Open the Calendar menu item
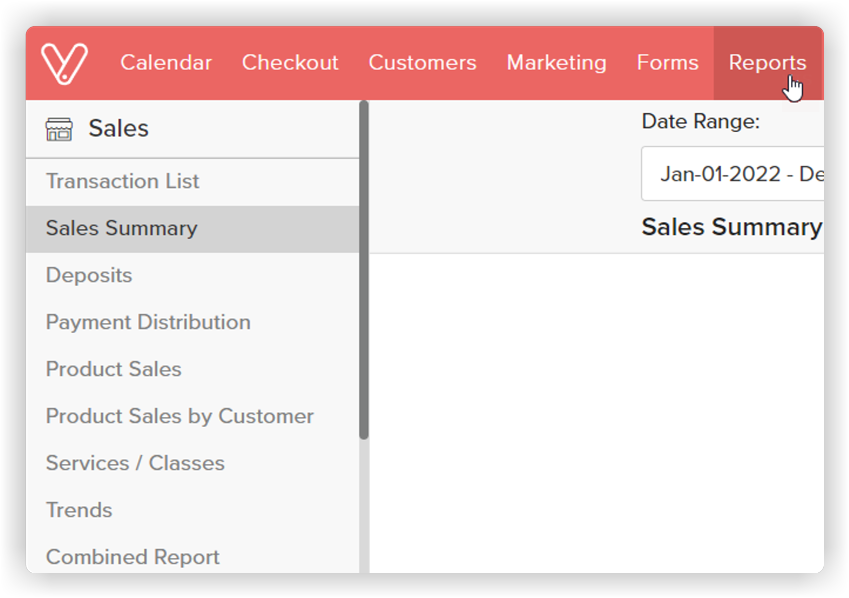The width and height of the screenshot is (849, 598). pos(166,63)
